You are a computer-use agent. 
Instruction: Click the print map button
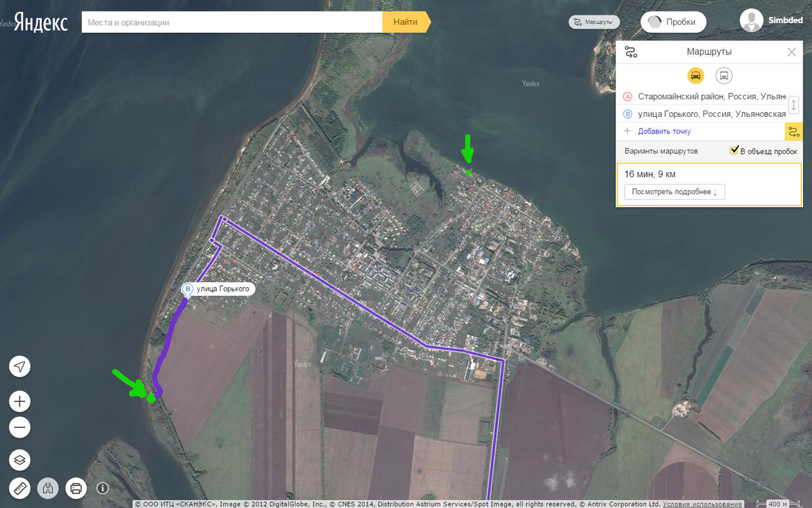pyautogui.click(x=76, y=488)
